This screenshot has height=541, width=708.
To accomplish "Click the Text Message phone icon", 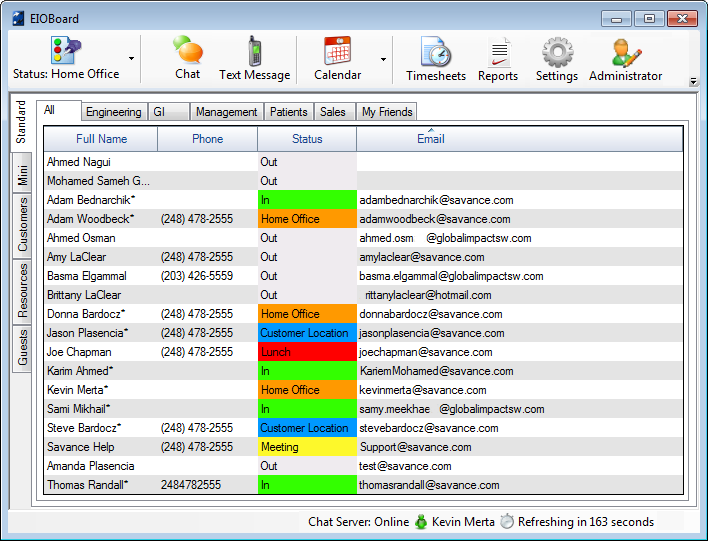I will pyautogui.click(x=254, y=51).
